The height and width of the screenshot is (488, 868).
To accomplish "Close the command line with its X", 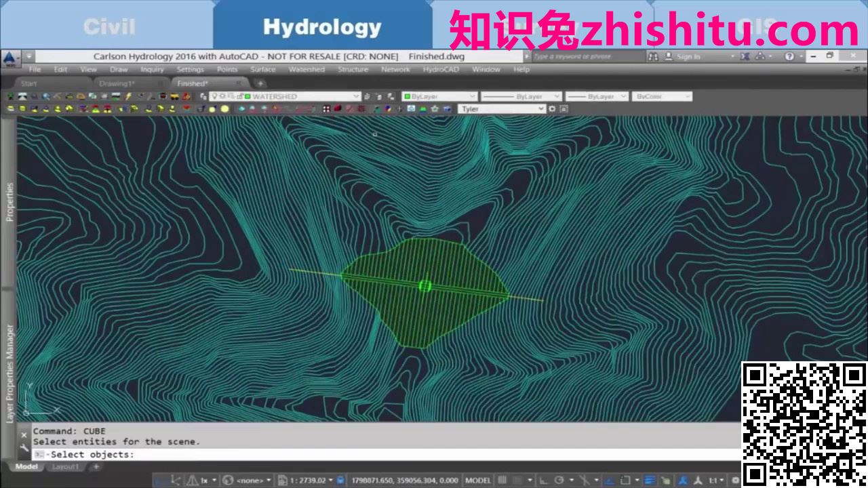I will (24, 434).
